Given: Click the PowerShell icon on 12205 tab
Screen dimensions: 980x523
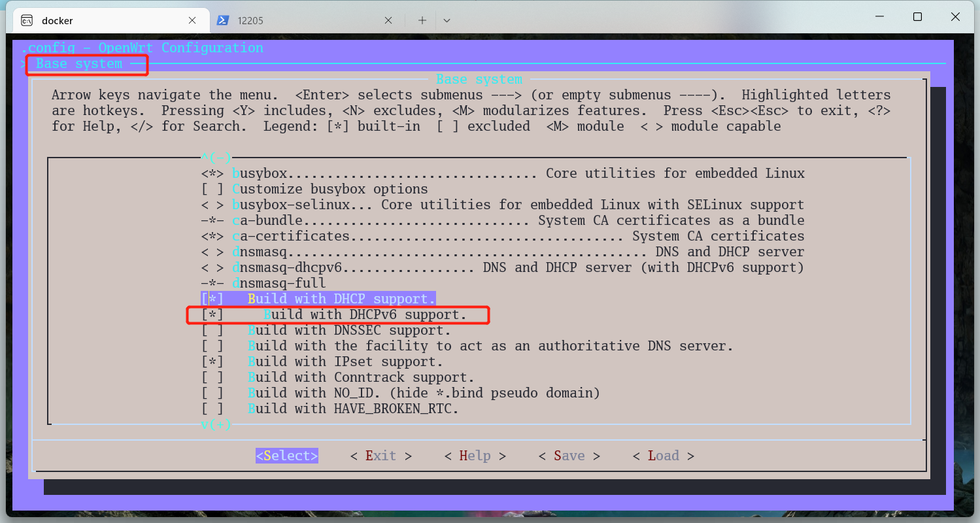Looking at the screenshot, I should pos(223,20).
